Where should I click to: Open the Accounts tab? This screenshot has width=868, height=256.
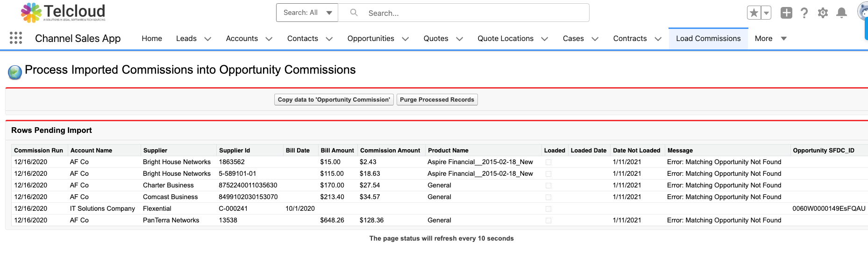pos(242,38)
